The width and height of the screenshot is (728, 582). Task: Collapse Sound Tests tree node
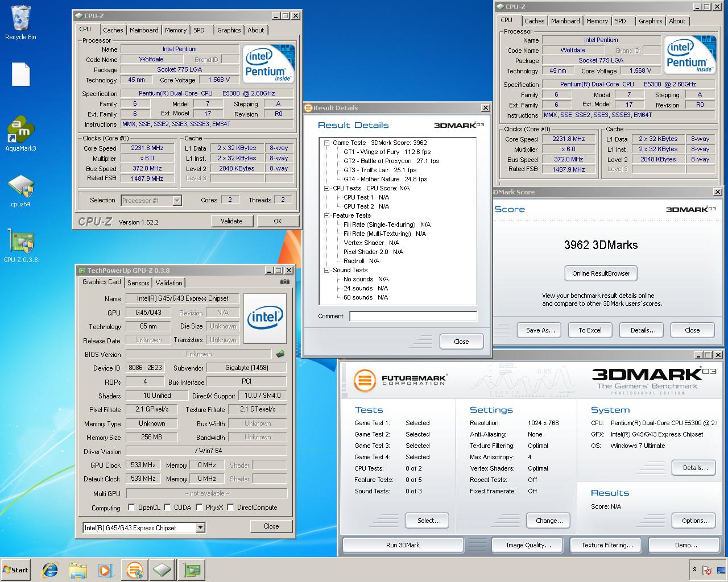[327, 270]
